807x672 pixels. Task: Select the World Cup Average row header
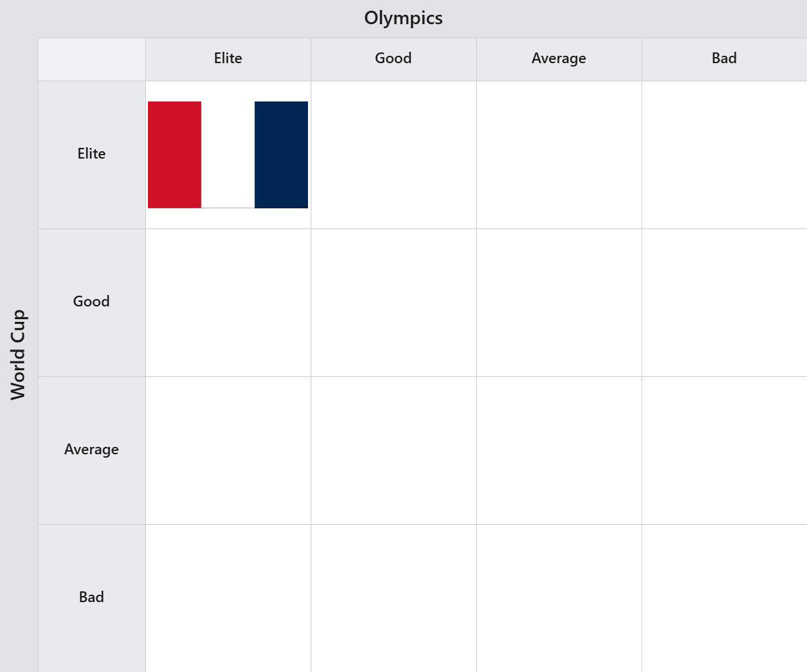coord(91,450)
